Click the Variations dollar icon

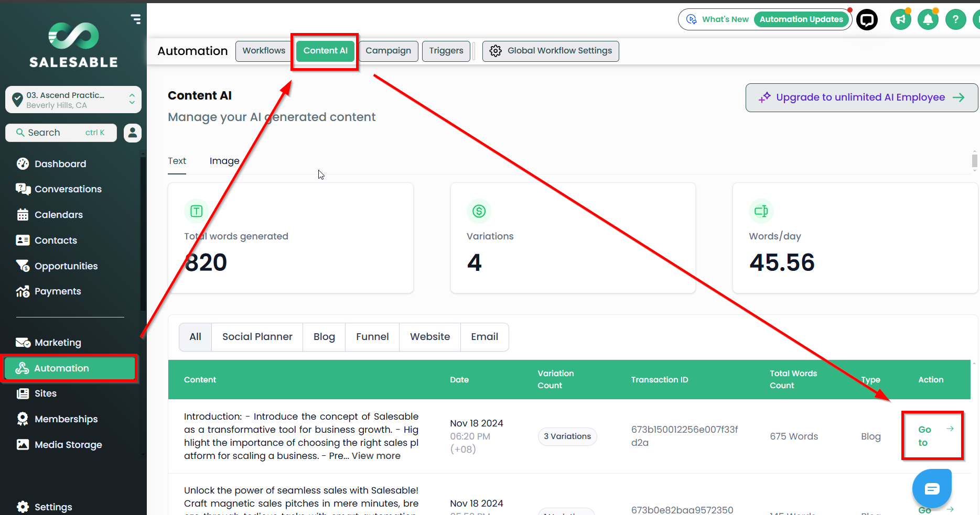[479, 211]
